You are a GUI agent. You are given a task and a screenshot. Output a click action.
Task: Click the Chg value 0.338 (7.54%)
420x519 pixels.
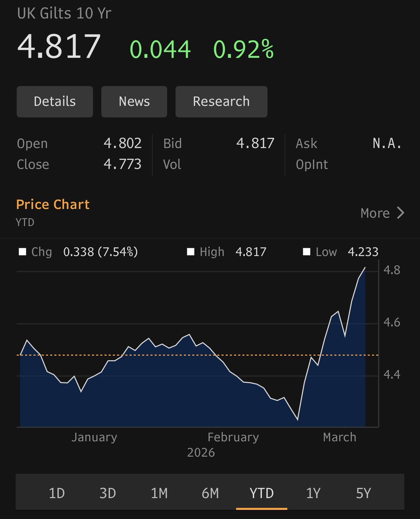click(100, 252)
